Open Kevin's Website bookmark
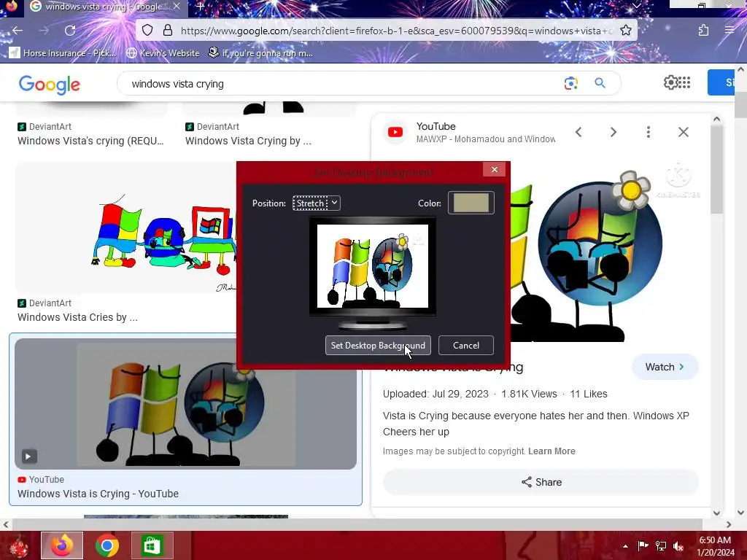Screen dimensions: 747x560 click(163, 52)
